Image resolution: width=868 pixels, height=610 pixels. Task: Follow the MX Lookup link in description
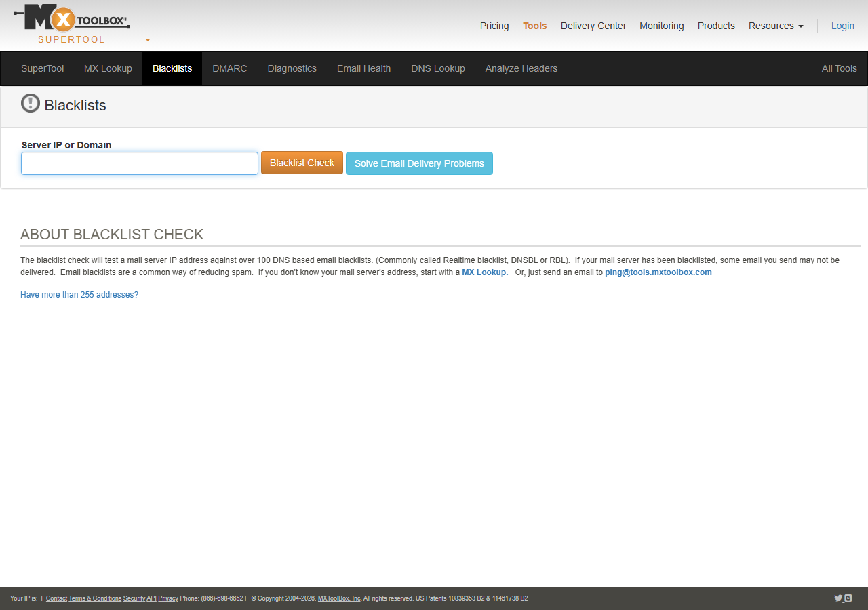coord(485,272)
